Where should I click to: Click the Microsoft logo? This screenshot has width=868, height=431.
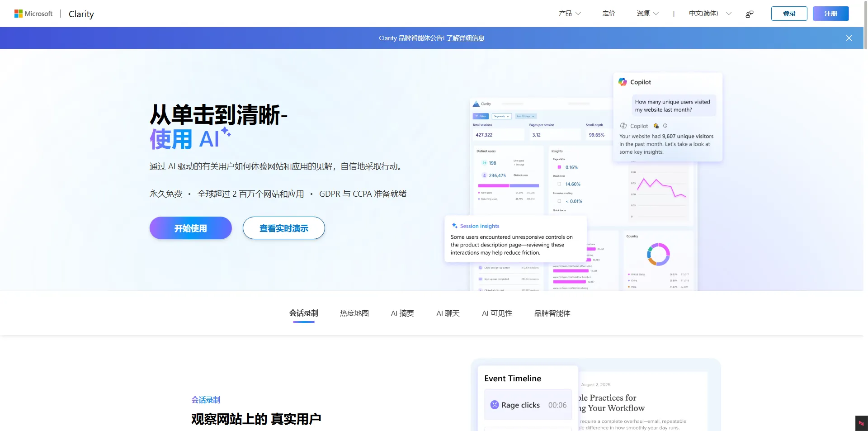coord(33,14)
